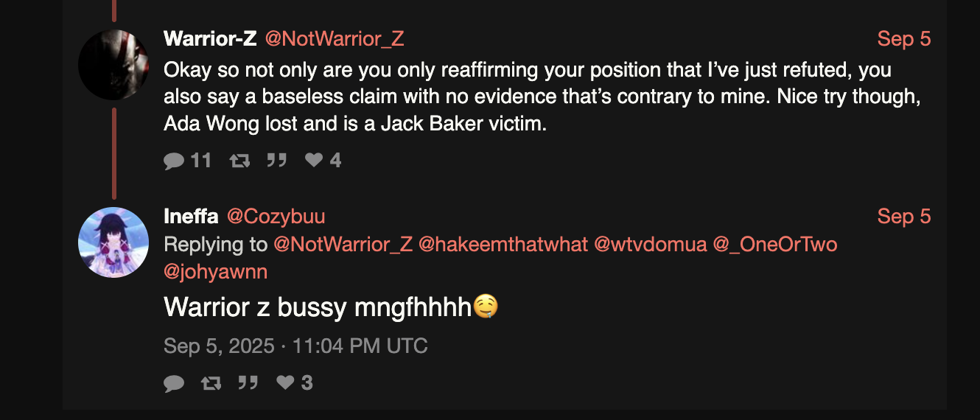Click Sep 5 date on Ineffa's tweet
The height and width of the screenshot is (420, 980).
point(904,217)
